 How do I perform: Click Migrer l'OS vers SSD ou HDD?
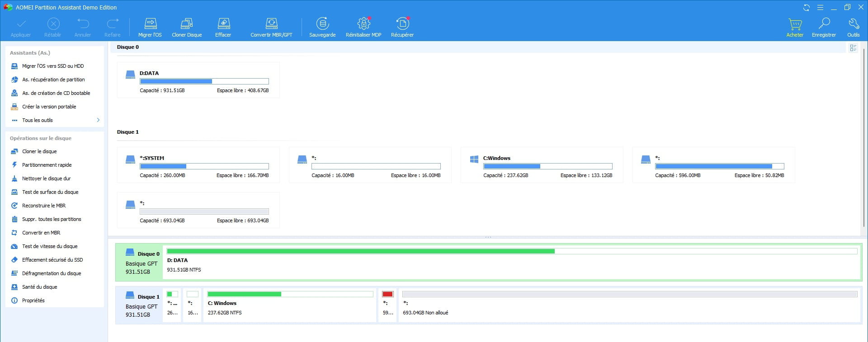coord(53,66)
